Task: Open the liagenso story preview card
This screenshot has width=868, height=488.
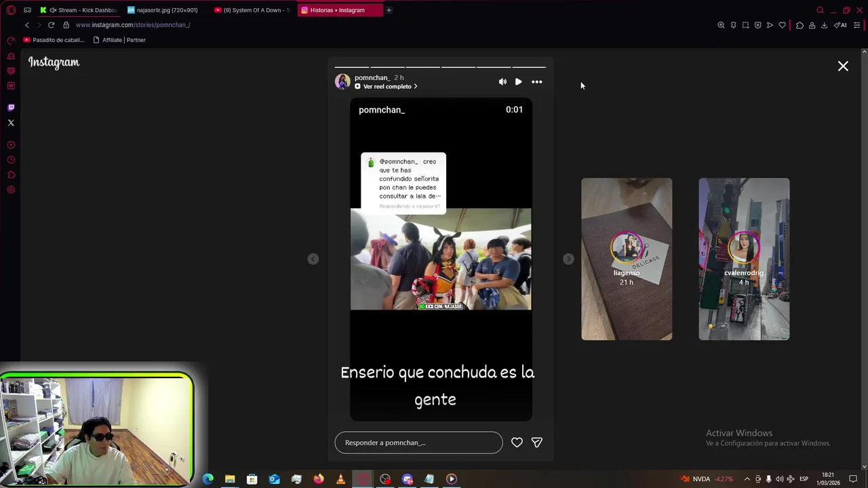Action: 627,259
